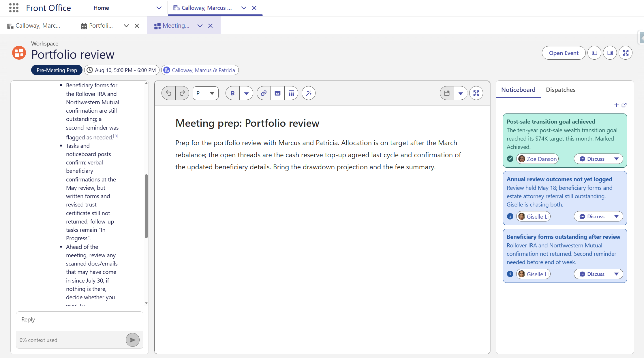Open the app launcher grid icon
This screenshot has height=358, width=644.
pyautogui.click(x=14, y=8)
